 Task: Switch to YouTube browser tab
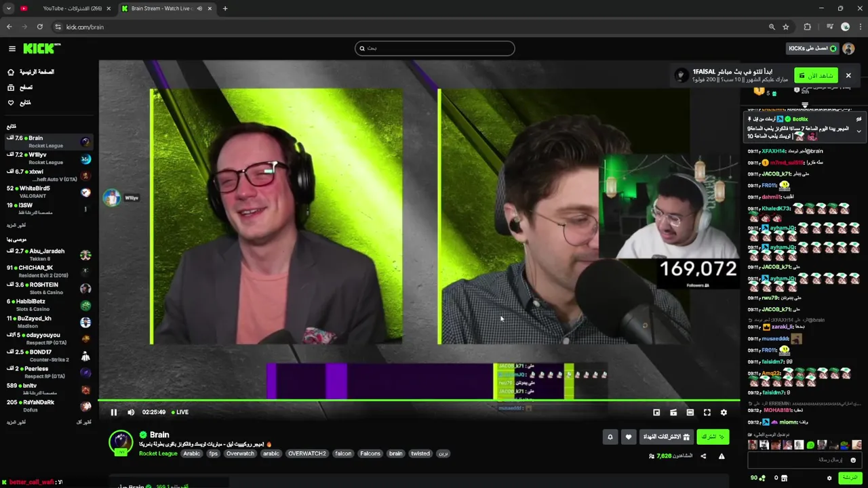pyautogui.click(x=66, y=8)
